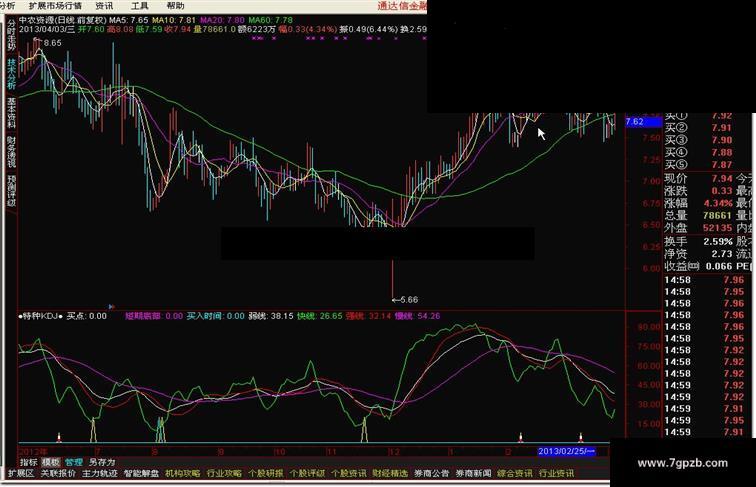Click the 收益 0.066 field
756x487 pixels.
698,266
